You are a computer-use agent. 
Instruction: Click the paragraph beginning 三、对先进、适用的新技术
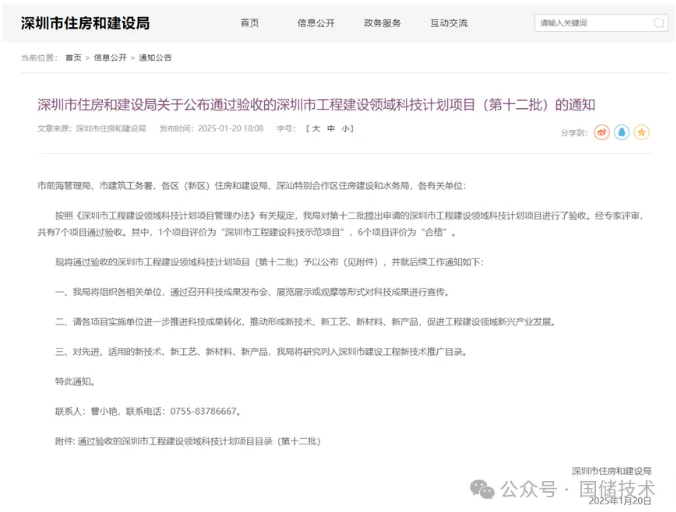261,352
